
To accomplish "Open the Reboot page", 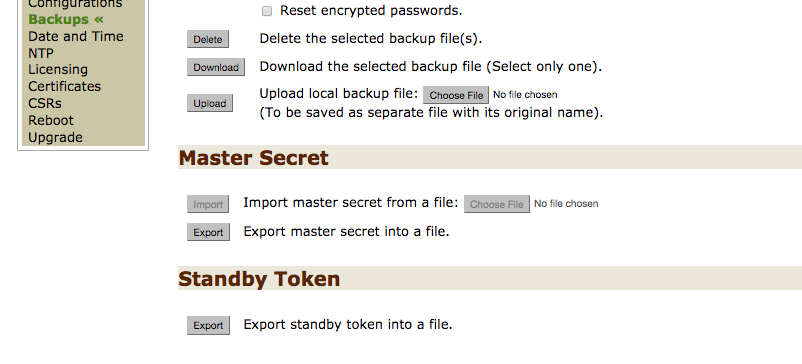I will click(51, 120).
